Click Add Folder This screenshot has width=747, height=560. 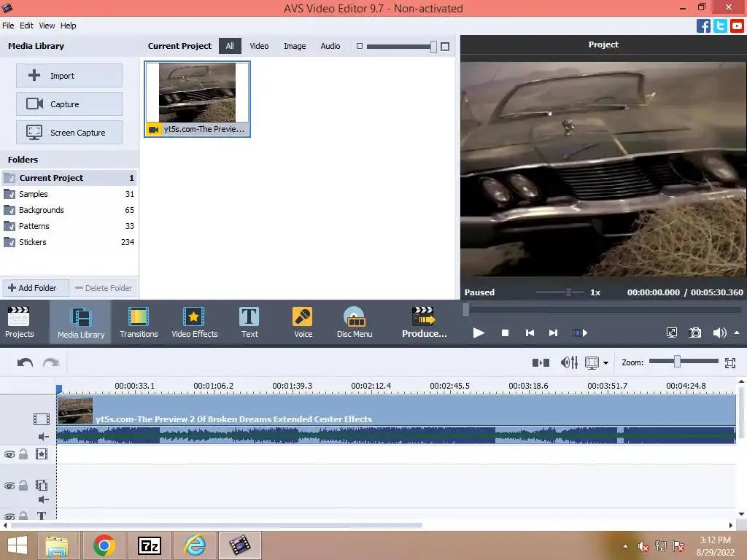point(36,288)
